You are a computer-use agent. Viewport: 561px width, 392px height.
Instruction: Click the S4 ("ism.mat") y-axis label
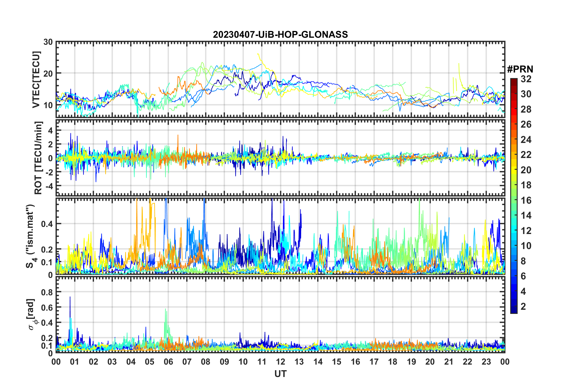[x=31, y=236]
